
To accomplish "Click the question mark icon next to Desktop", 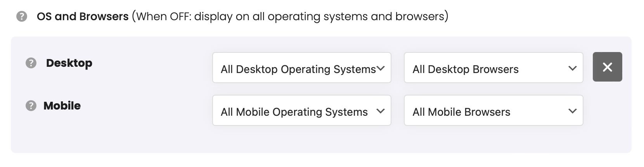I will click(31, 63).
